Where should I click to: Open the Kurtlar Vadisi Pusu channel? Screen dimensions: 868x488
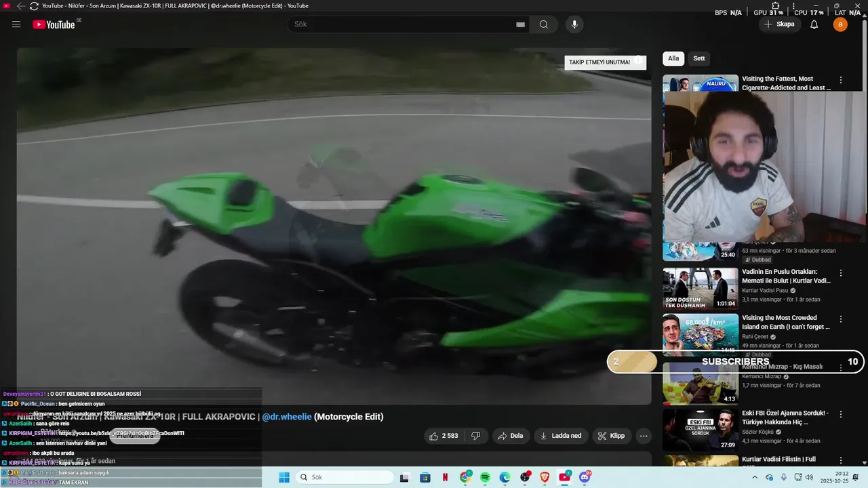point(766,291)
